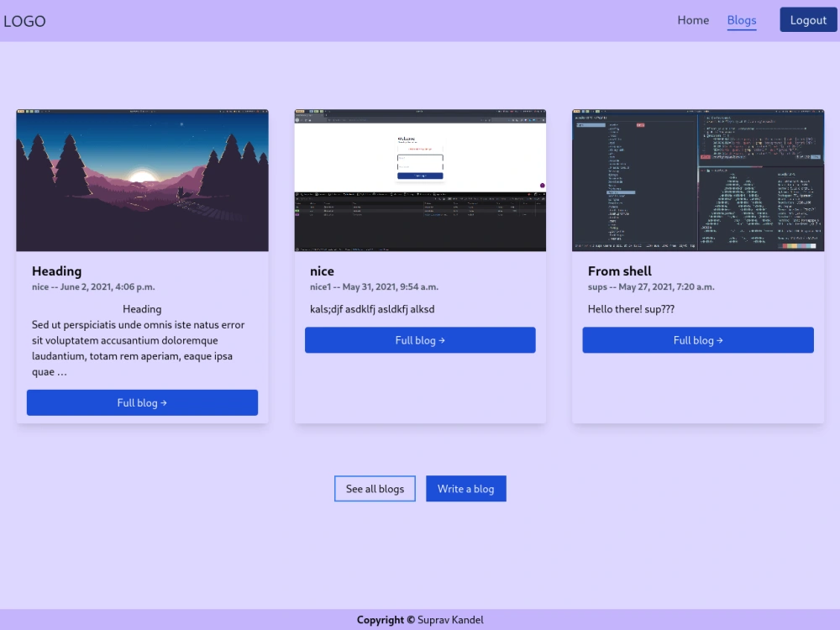
Task: Click 'nice -- June 2, 2021, 4:06 p.m.' byline
Action: (93, 286)
